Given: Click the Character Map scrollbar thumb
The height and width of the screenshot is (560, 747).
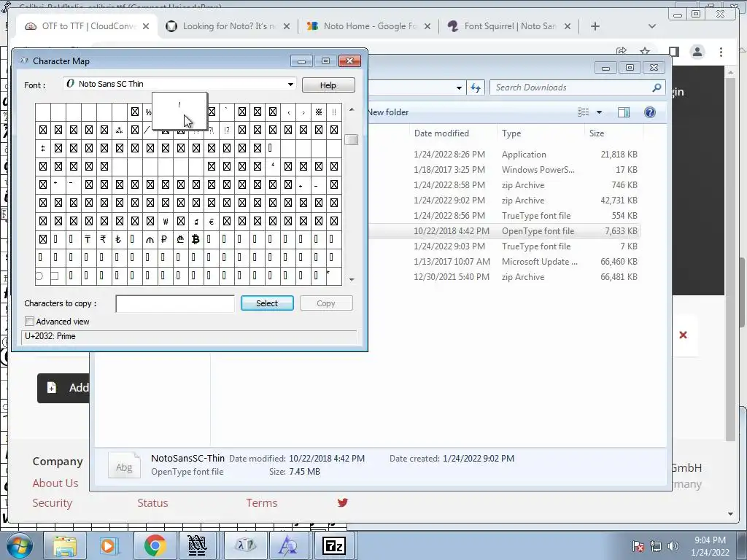Looking at the screenshot, I should [x=351, y=139].
